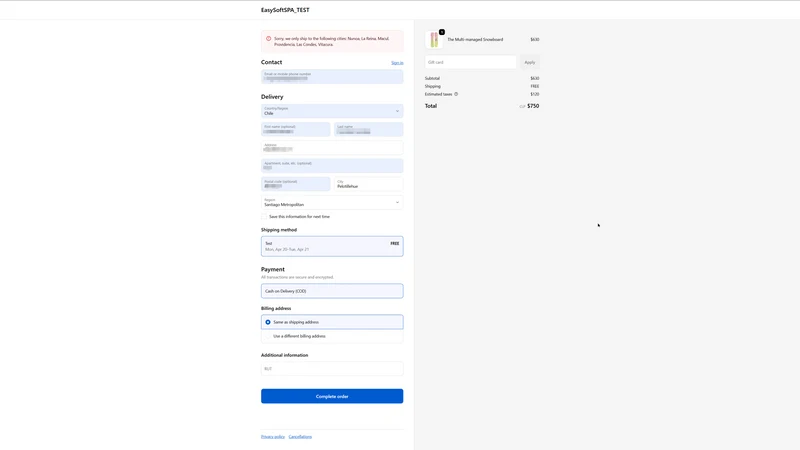Select 'Same as shipping address' radio button
The image size is (800, 450).
click(x=268, y=322)
